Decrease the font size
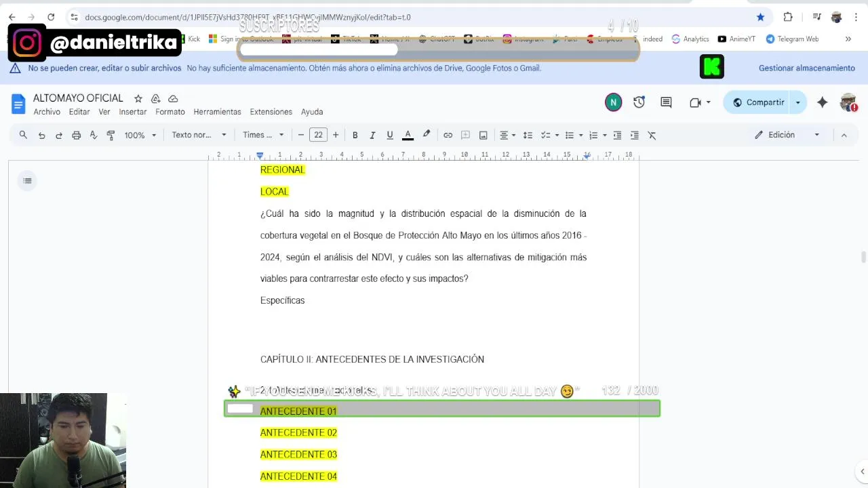 point(301,135)
